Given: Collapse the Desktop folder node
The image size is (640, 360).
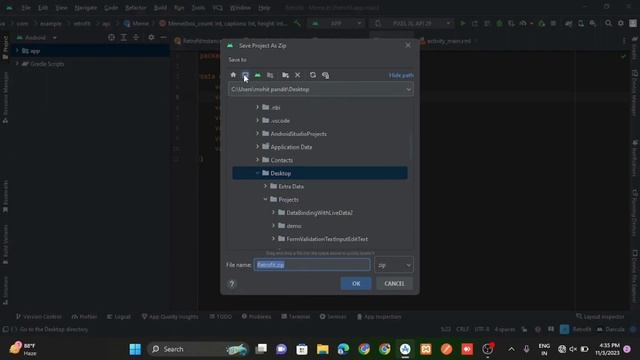Looking at the screenshot, I should (258, 173).
